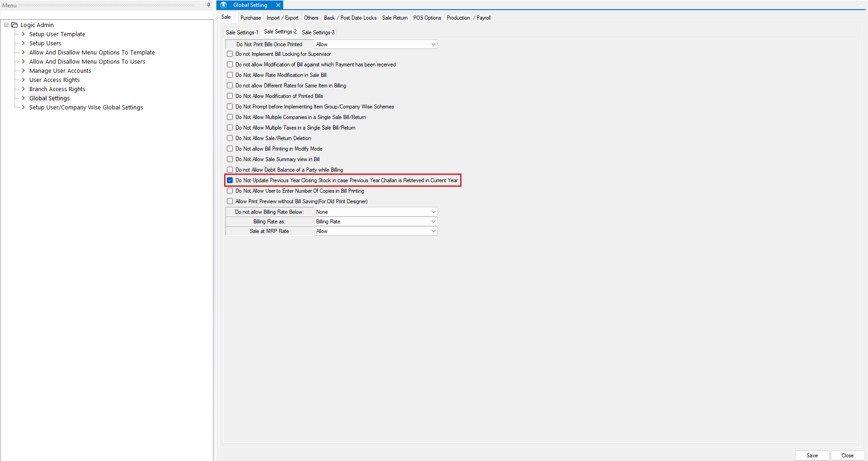This screenshot has width=868, height=461.
Task: Check Do Not Allow Modification of Printed Bills
Action: pos(230,96)
